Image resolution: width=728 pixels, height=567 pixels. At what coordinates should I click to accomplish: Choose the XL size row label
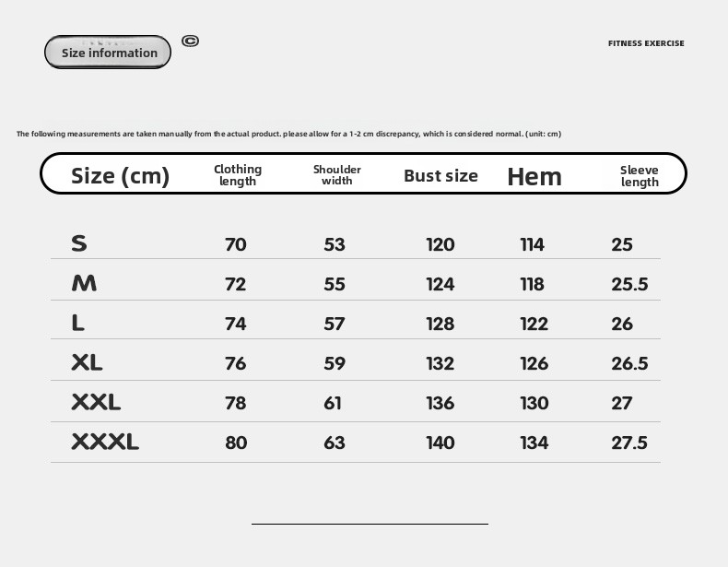click(87, 362)
